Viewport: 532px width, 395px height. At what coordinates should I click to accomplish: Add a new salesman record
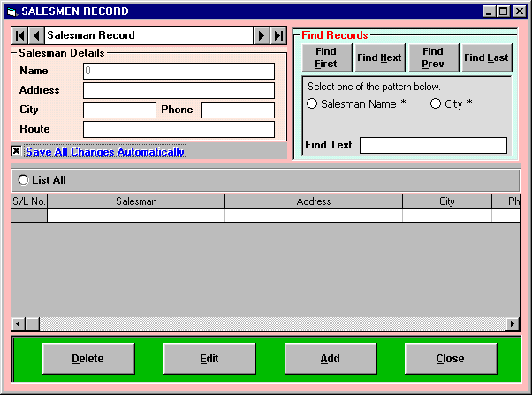point(331,359)
